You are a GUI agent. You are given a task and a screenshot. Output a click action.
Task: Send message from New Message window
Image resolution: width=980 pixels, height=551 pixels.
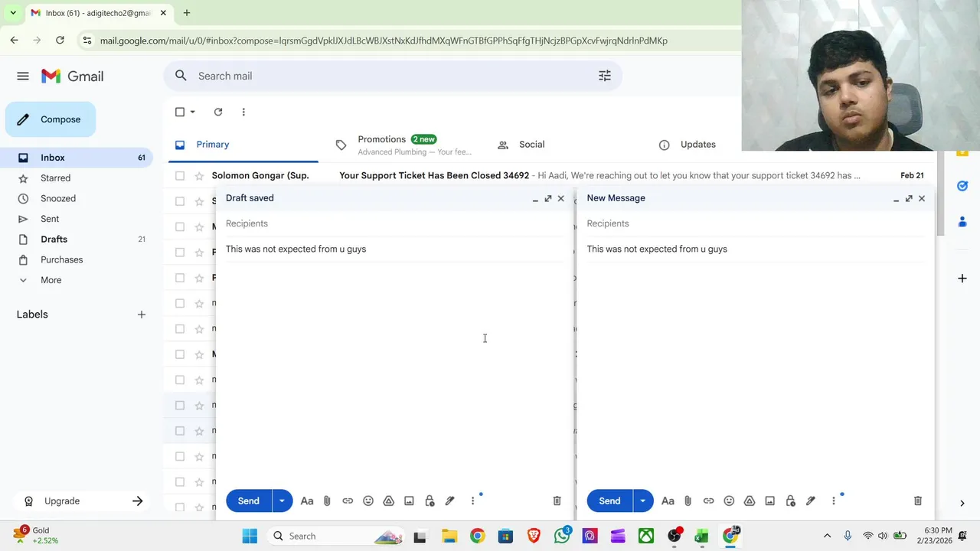pos(609,500)
